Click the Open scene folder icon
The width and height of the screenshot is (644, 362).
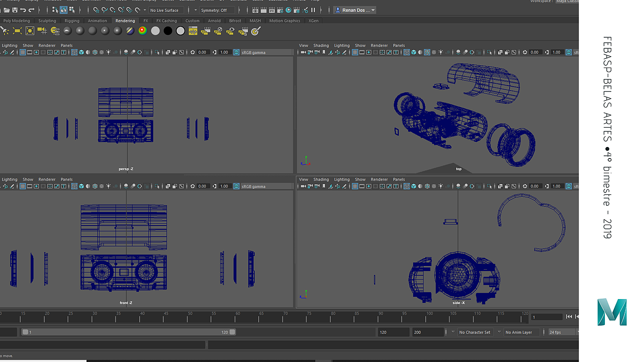(x=6, y=10)
